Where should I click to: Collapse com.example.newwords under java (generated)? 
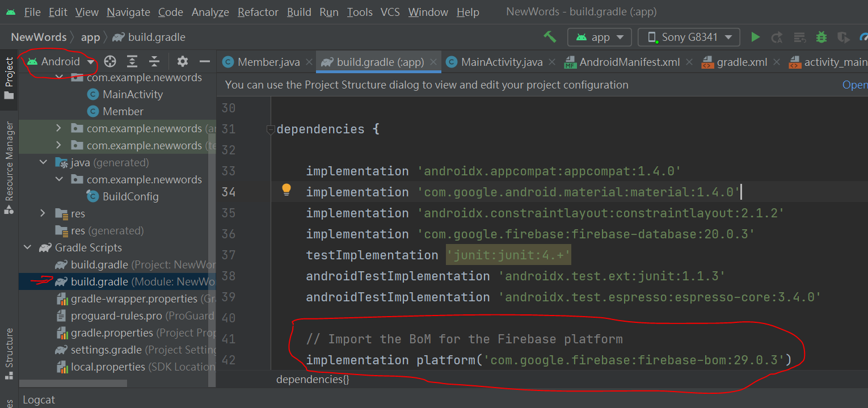(58, 179)
